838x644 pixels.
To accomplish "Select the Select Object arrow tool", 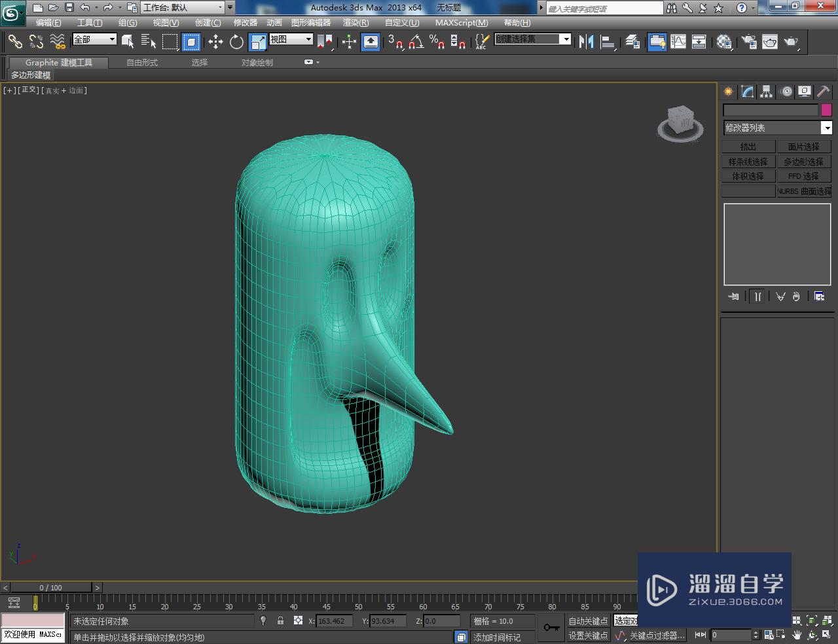I will (128, 42).
